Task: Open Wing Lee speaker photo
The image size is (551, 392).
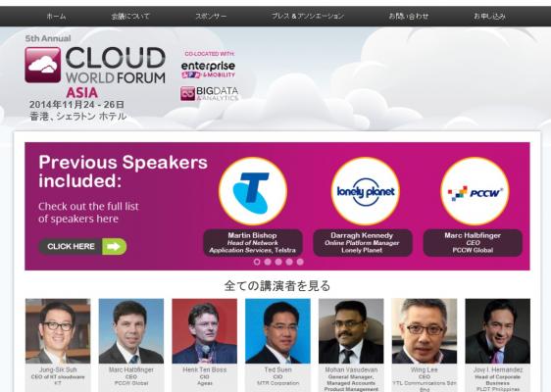Action: [x=425, y=331]
